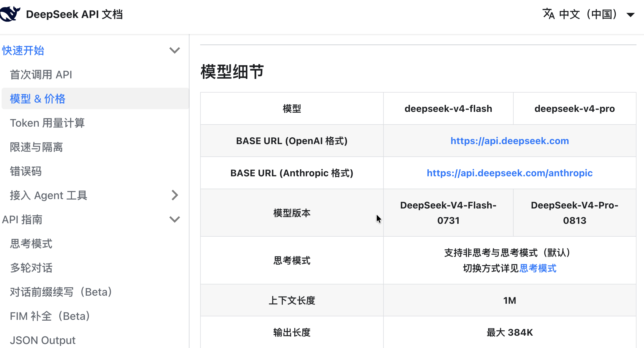
Task: Open Token 用量计算 page
Action: (47, 123)
